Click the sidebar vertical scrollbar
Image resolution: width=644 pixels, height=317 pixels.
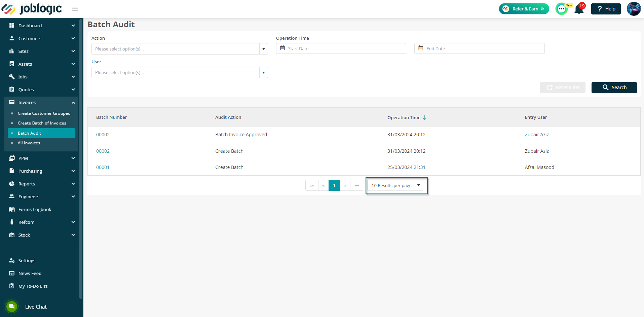pyautogui.click(x=81, y=158)
